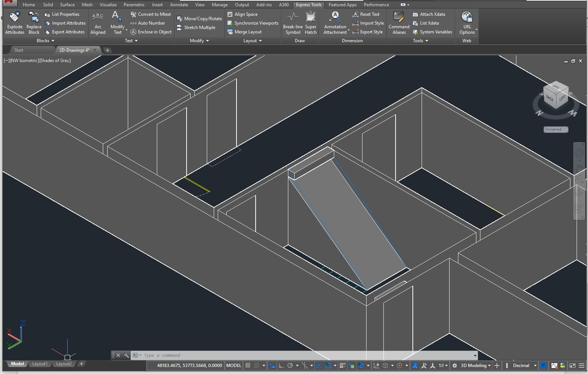The height and width of the screenshot is (374, 588).
Task: Toggle lineweight display in status bar
Action: pyautogui.click(x=343, y=366)
